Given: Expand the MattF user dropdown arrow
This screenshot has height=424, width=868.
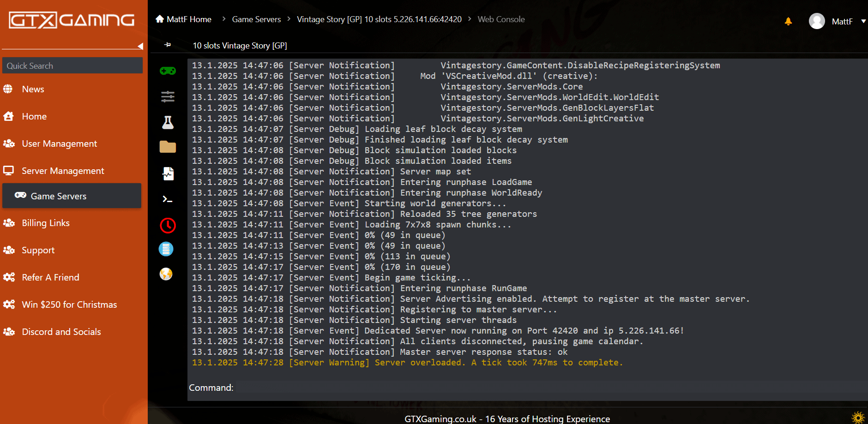Looking at the screenshot, I should pos(863,21).
